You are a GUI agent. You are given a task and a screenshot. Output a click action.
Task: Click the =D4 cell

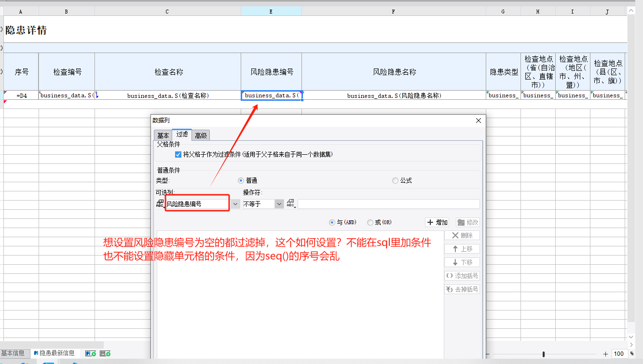21,95
